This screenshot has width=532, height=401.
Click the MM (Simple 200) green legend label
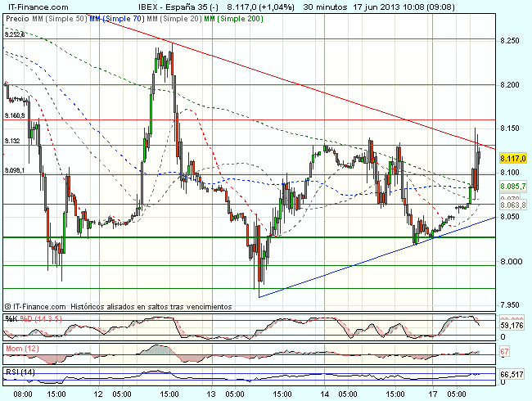(233, 17)
